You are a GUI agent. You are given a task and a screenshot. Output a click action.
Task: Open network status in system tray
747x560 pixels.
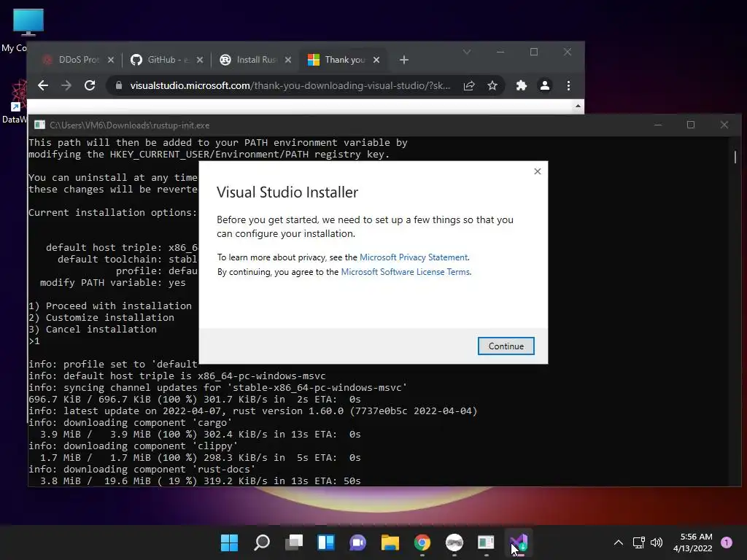638,542
